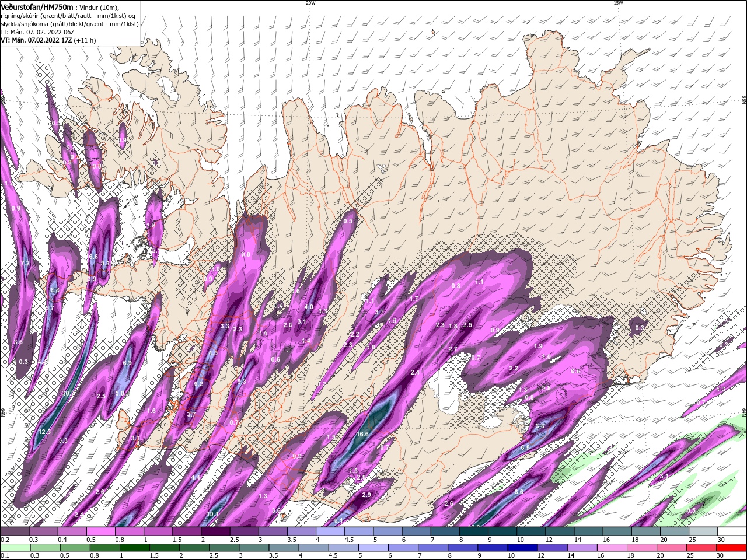Click the 'slydda/snjókoma' legend description line
Image resolution: width=747 pixels, height=560 pixels.
[x=69, y=24]
